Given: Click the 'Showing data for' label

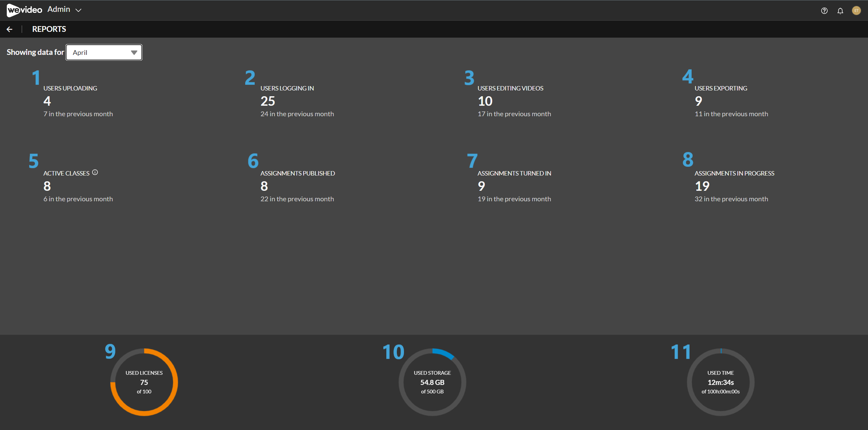Looking at the screenshot, I should 35,52.
